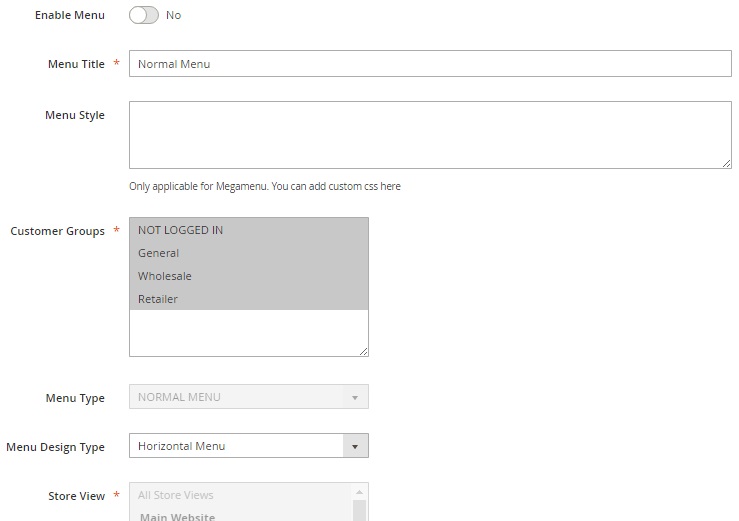Click the Enable Menu label
This screenshot has height=521, width=739.
tap(69, 16)
